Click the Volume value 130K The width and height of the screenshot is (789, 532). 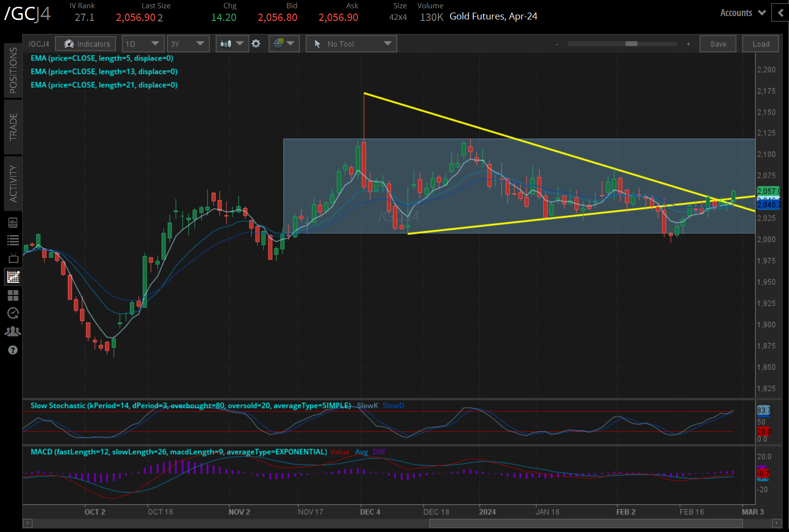tap(432, 18)
